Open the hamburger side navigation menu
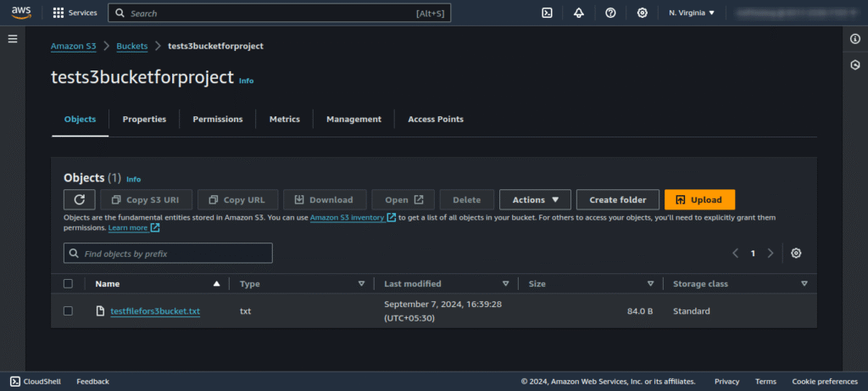Image resolution: width=868 pixels, height=391 pixels. pos(13,39)
